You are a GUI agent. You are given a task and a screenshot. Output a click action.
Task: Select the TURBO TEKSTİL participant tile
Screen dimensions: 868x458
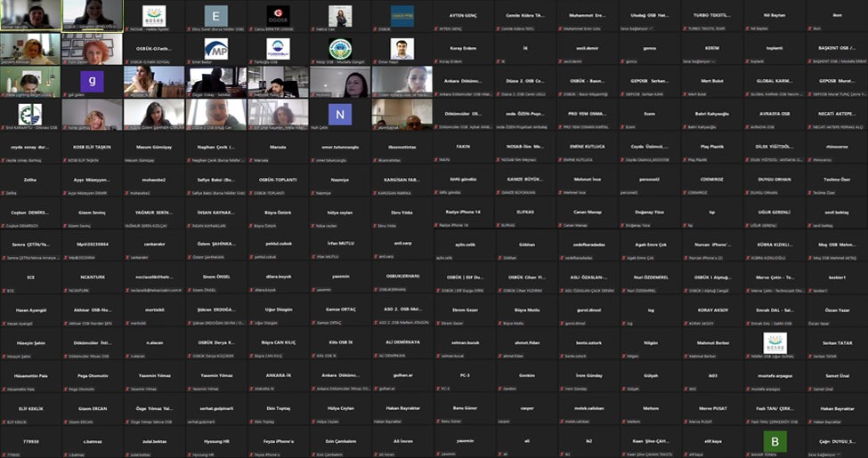[712, 16]
